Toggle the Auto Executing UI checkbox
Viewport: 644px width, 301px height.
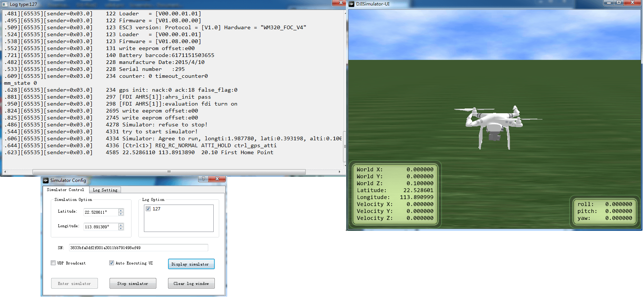pyautogui.click(x=111, y=263)
